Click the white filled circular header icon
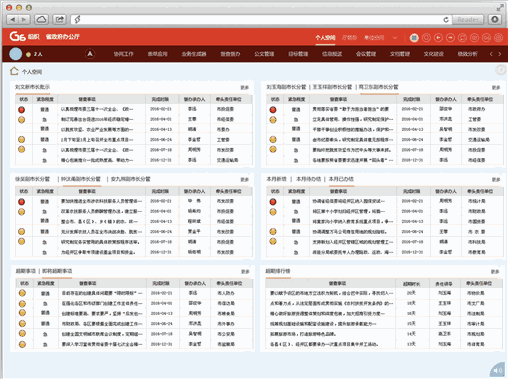The image size is (508, 379). [414, 38]
